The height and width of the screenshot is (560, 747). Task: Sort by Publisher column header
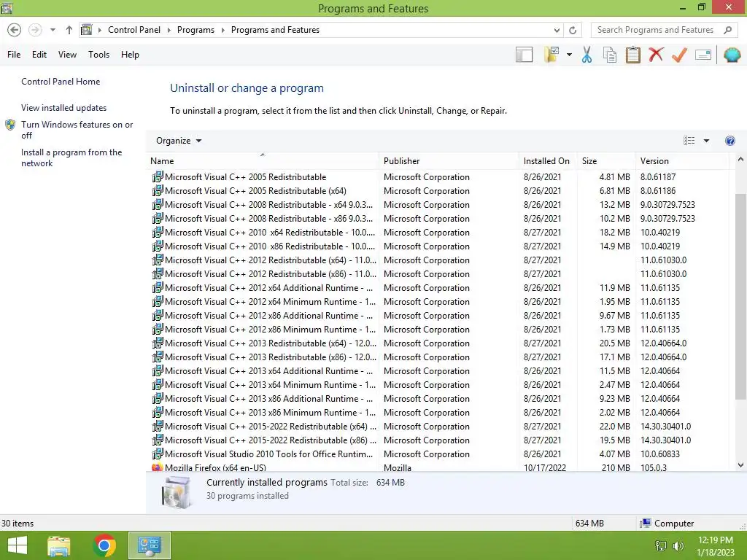tap(449, 161)
